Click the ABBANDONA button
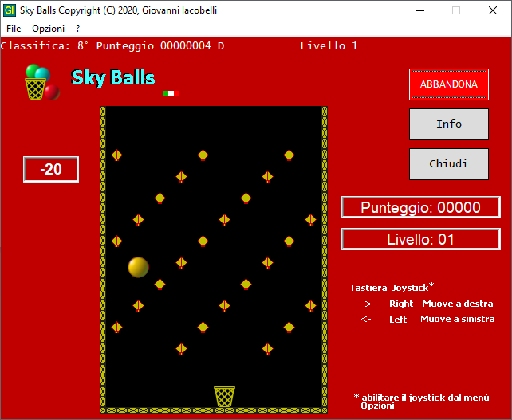Image resolution: width=512 pixels, height=420 pixels. (x=449, y=84)
